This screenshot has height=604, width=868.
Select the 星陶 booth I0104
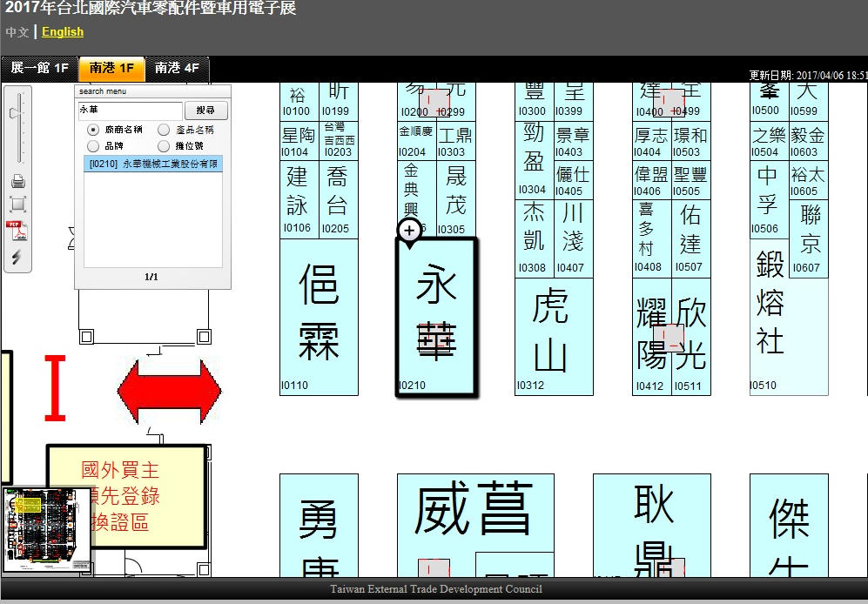pos(299,141)
